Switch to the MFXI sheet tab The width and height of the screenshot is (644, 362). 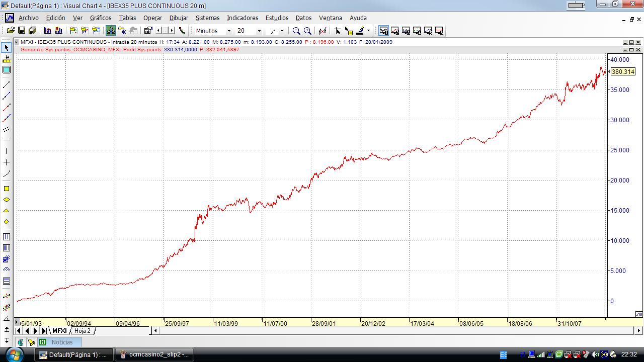pos(59,331)
